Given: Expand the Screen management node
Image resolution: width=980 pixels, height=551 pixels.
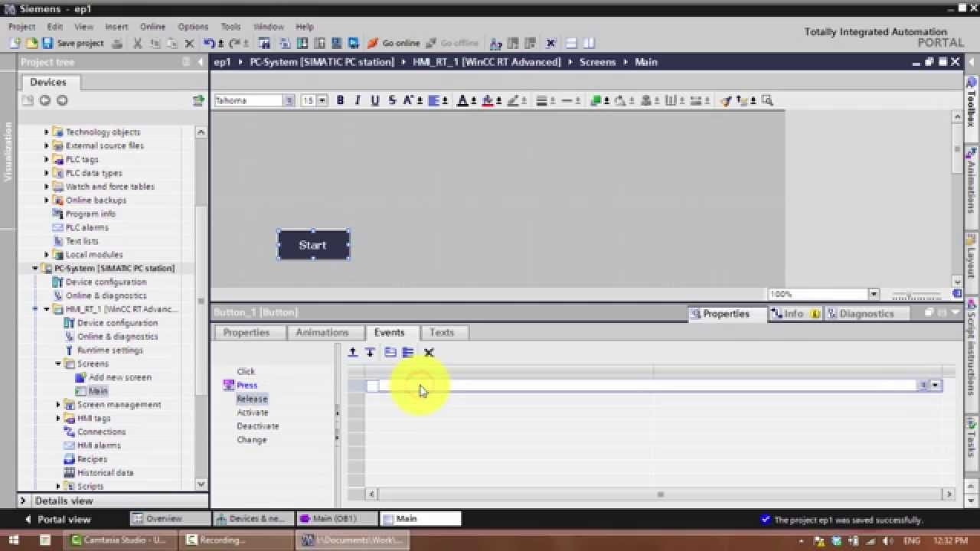Looking at the screenshot, I should click(58, 405).
